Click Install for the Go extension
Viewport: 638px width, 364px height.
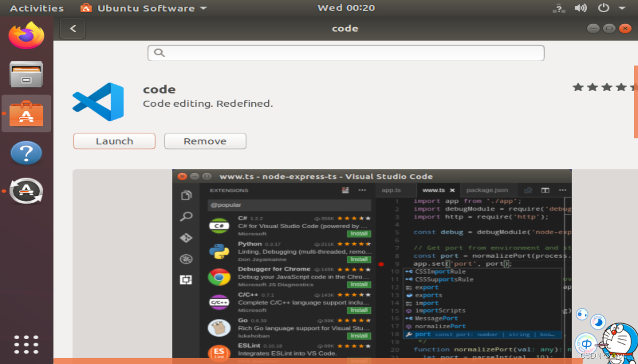coord(359,336)
